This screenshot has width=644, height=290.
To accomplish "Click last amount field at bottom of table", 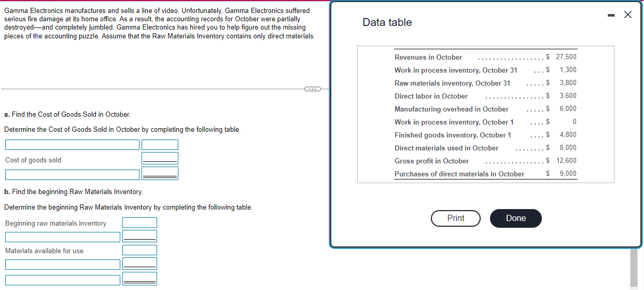I will pos(139,279).
